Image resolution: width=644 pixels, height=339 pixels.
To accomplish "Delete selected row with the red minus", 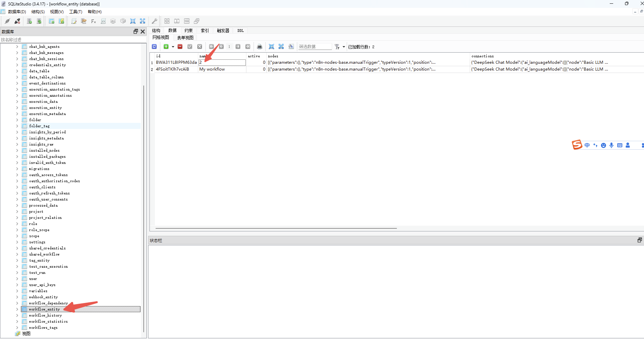I will [x=180, y=46].
